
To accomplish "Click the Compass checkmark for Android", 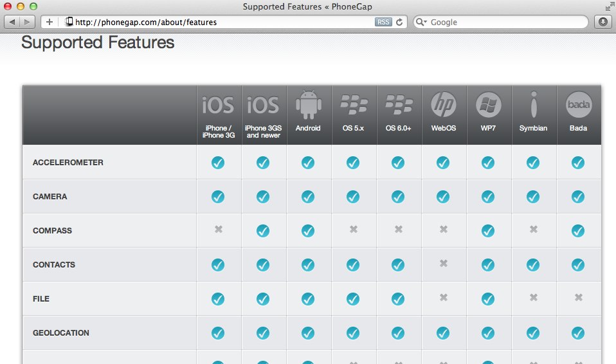I will [308, 231].
